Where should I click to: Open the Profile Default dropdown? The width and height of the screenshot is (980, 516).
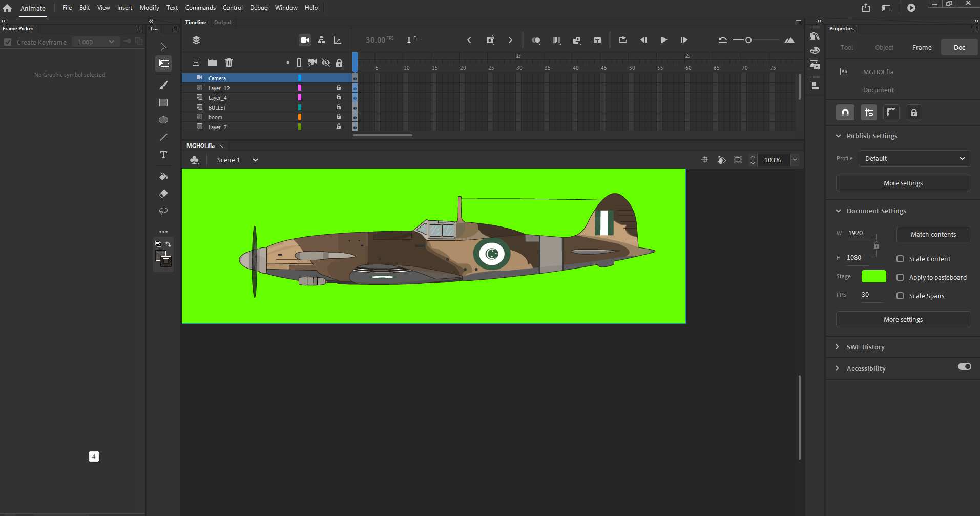tap(914, 158)
